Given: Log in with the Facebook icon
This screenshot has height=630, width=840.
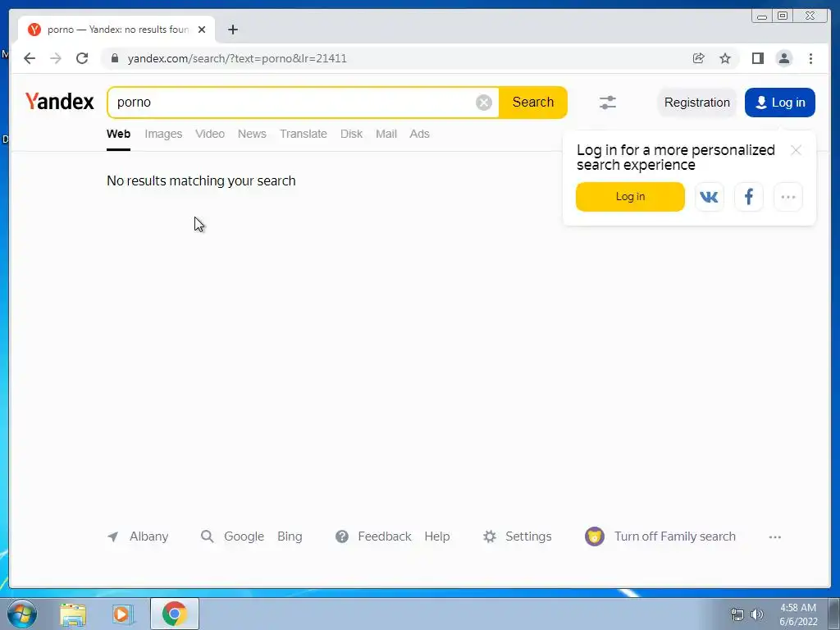Looking at the screenshot, I should pos(748,197).
